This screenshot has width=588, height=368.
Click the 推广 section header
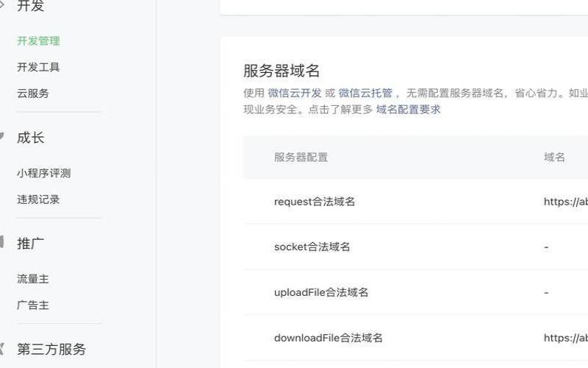click(x=30, y=244)
